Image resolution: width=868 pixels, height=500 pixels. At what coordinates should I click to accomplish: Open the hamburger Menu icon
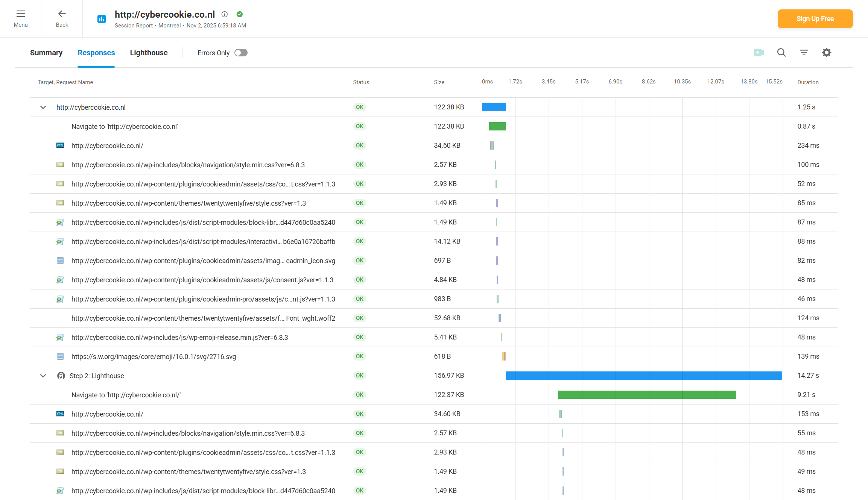(21, 14)
